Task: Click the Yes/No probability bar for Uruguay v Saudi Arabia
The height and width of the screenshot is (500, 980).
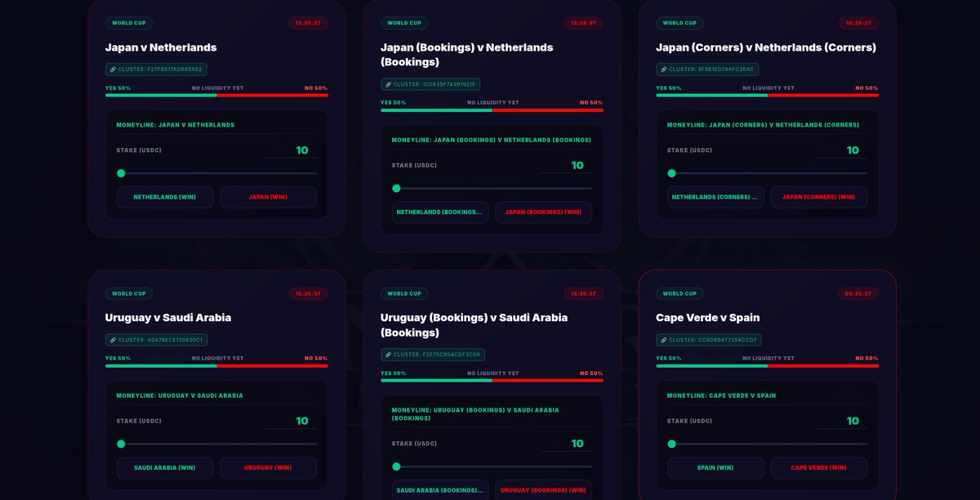Action: click(x=216, y=365)
